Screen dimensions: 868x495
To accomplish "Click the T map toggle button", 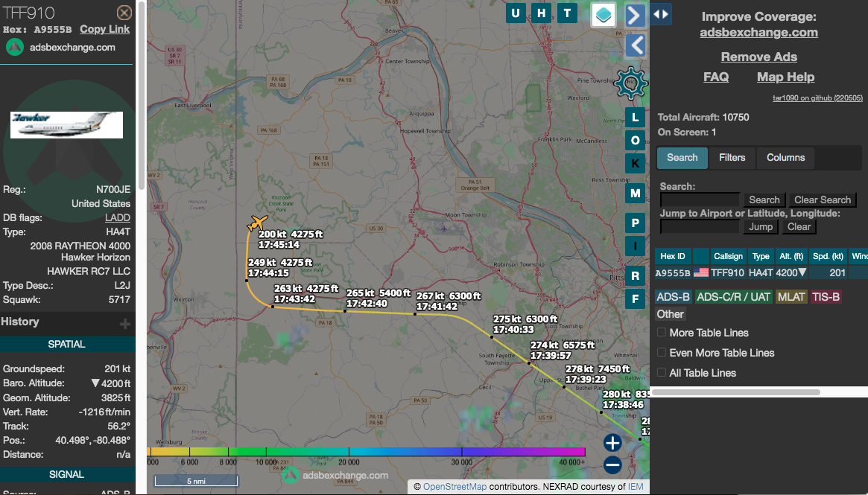I will [x=568, y=13].
